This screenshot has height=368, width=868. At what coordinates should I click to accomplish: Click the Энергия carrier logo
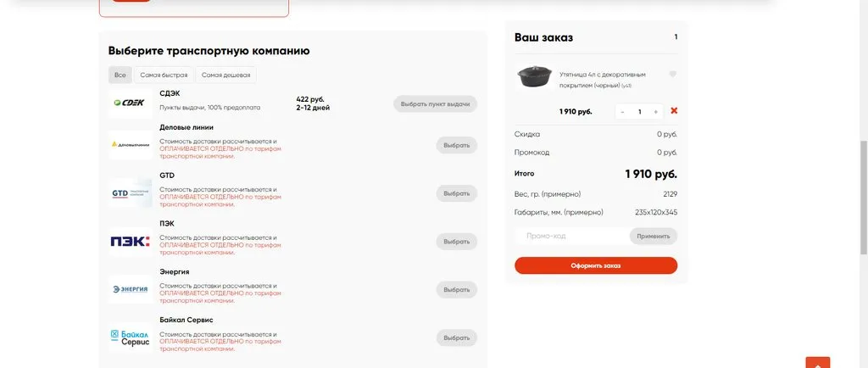coord(131,289)
